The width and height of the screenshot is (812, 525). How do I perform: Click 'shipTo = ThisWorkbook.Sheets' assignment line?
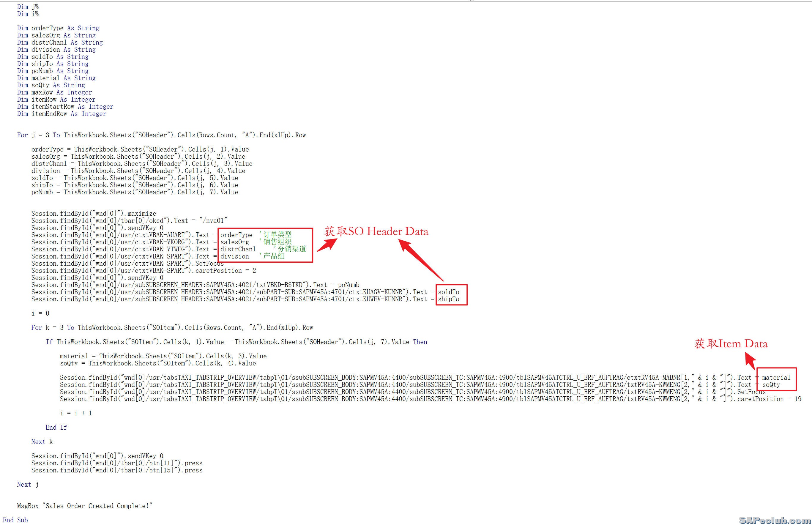pos(135,185)
